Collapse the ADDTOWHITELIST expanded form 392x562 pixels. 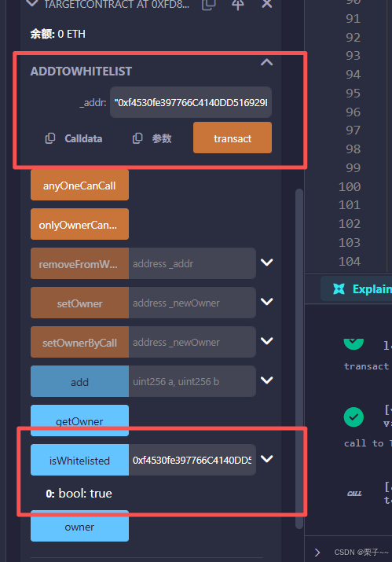[x=266, y=62]
